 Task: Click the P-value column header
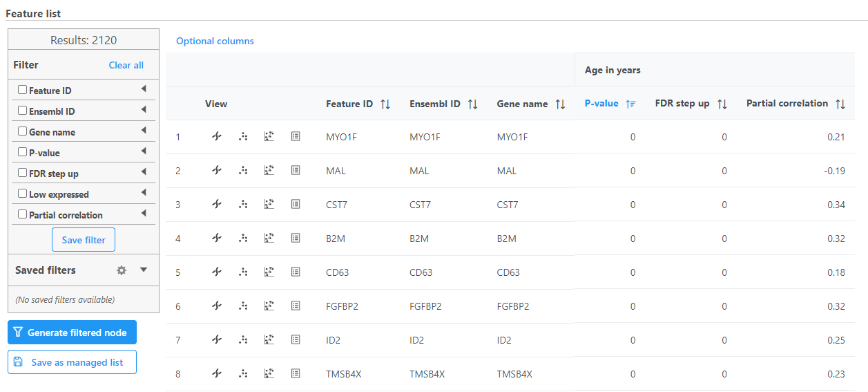pos(601,104)
